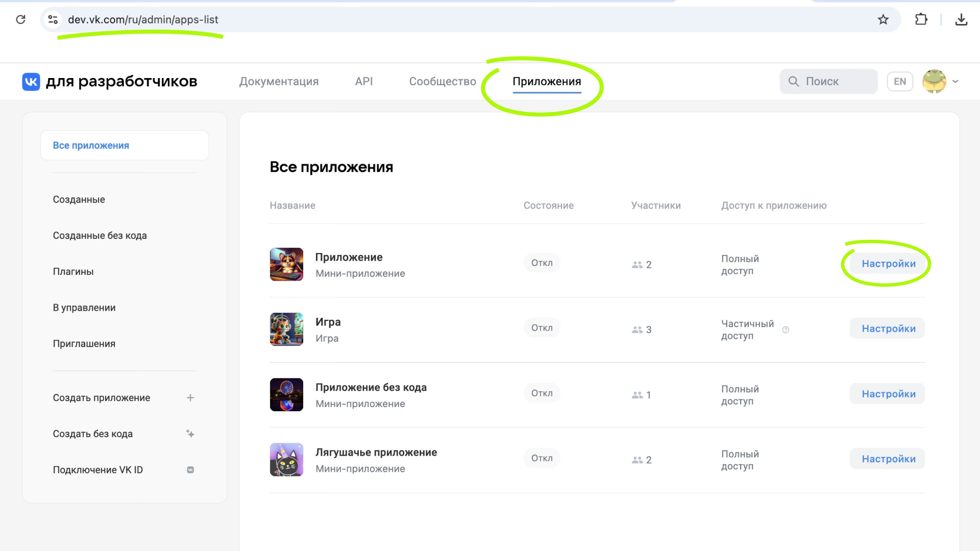Click the Откл status of Игра
This screenshot has width=980, height=551.
(542, 328)
